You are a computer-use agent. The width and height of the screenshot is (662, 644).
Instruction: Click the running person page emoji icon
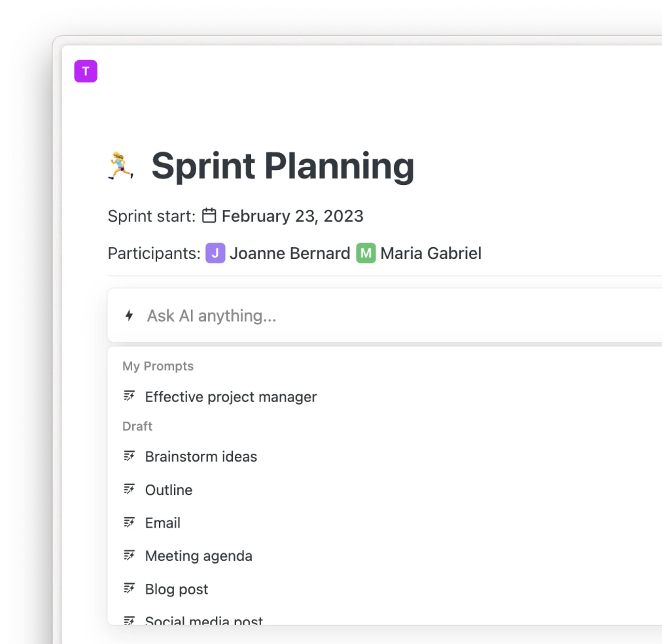pos(120,165)
